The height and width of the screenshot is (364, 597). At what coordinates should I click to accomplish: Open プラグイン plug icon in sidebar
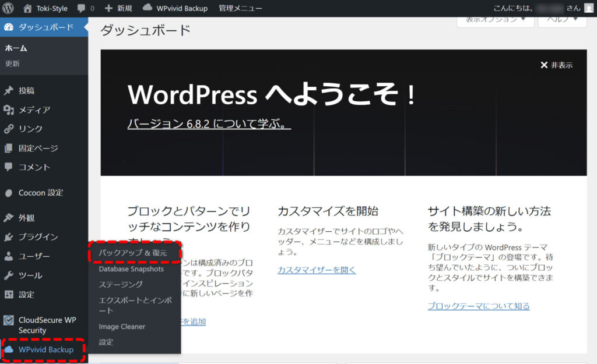[9, 237]
